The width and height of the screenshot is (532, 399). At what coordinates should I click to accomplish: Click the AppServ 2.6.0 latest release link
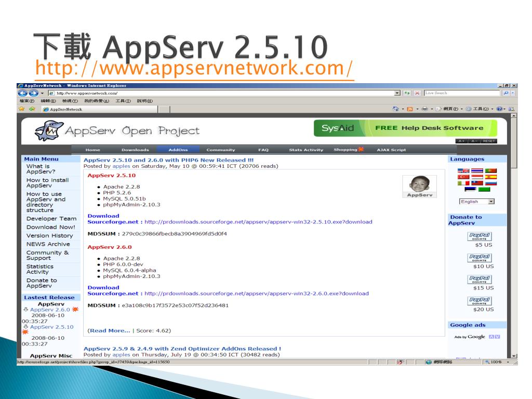tap(50, 310)
